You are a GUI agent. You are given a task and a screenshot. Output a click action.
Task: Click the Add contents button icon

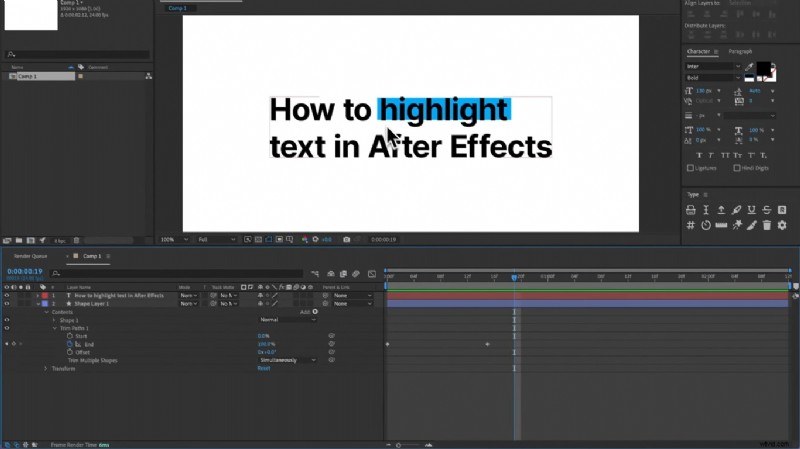[315, 312]
